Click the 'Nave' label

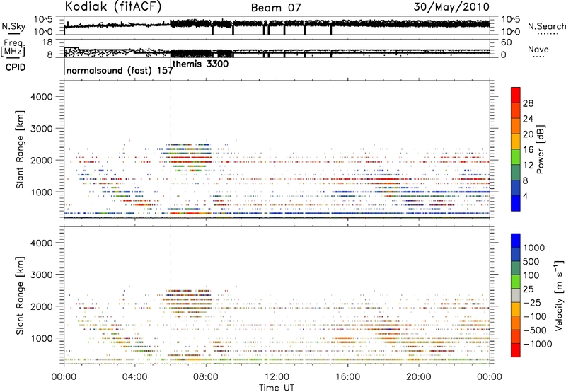[x=538, y=50]
